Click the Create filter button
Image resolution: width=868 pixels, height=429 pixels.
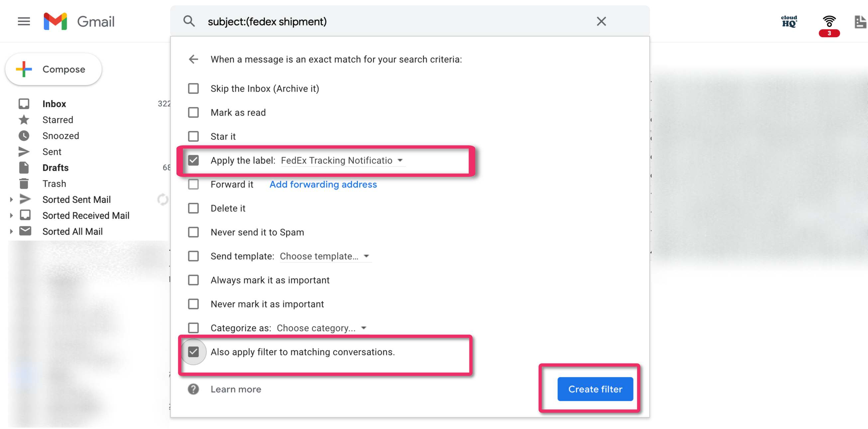pos(595,389)
